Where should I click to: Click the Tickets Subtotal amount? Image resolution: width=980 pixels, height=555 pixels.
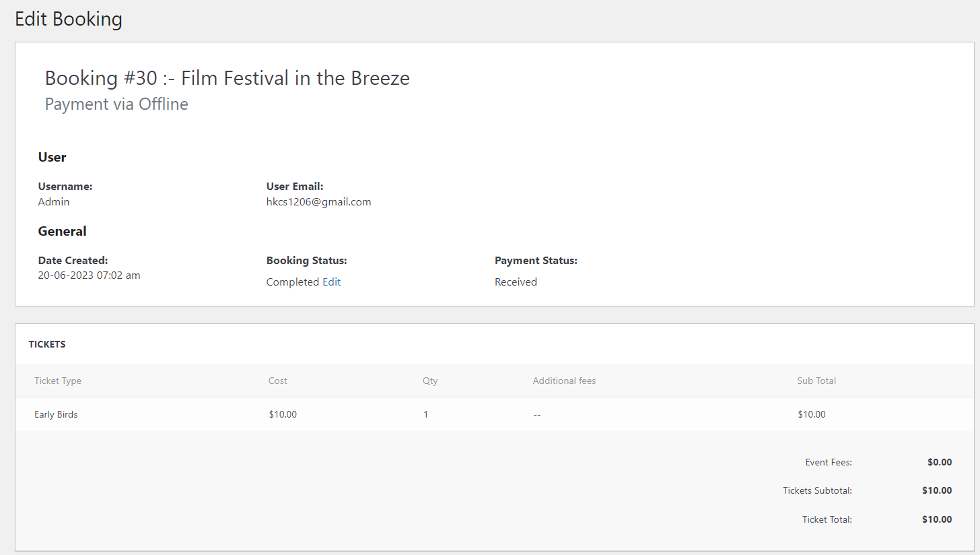click(937, 491)
